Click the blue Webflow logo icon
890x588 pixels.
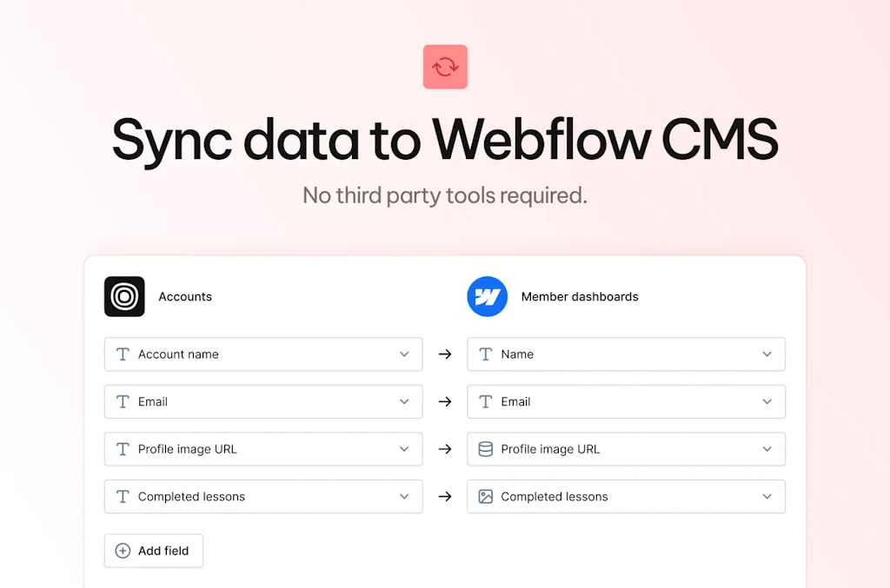coord(487,296)
